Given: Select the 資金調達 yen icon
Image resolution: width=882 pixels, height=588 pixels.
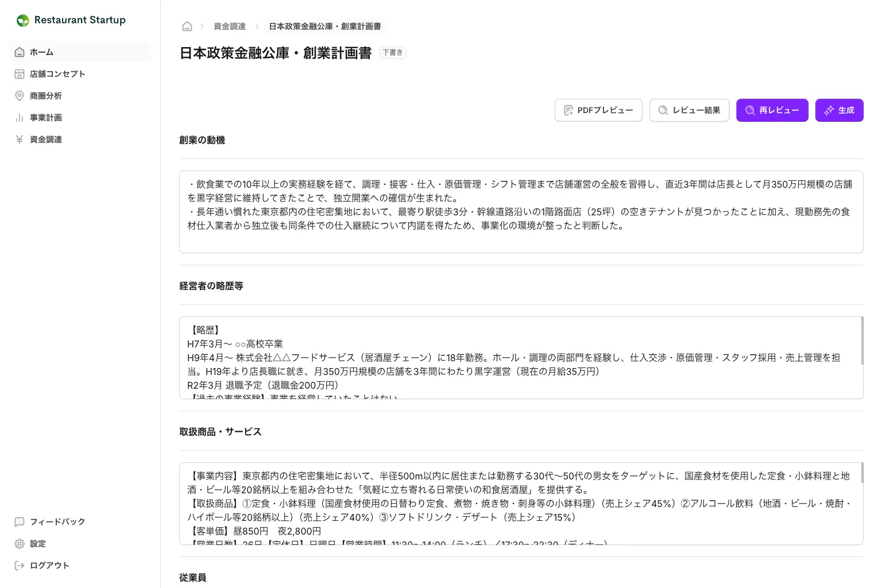Looking at the screenshot, I should (x=20, y=139).
